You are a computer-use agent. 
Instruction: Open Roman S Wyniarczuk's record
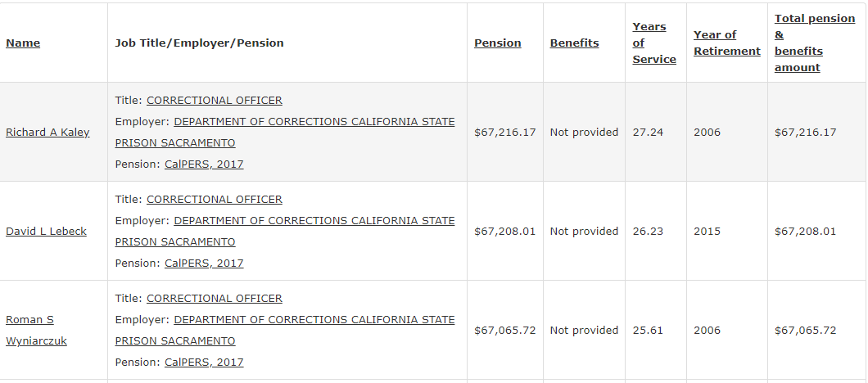[x=36, y=331]
